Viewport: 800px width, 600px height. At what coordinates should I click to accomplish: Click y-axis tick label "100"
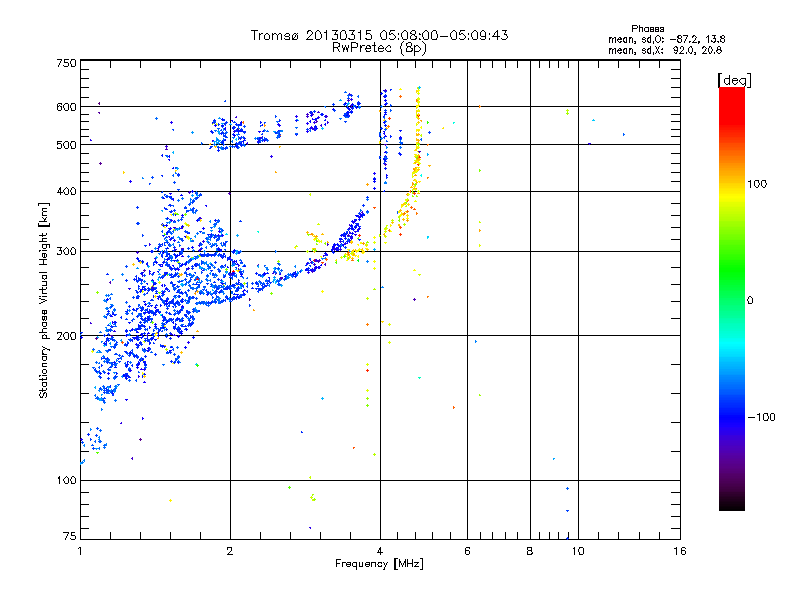[66, 480]
